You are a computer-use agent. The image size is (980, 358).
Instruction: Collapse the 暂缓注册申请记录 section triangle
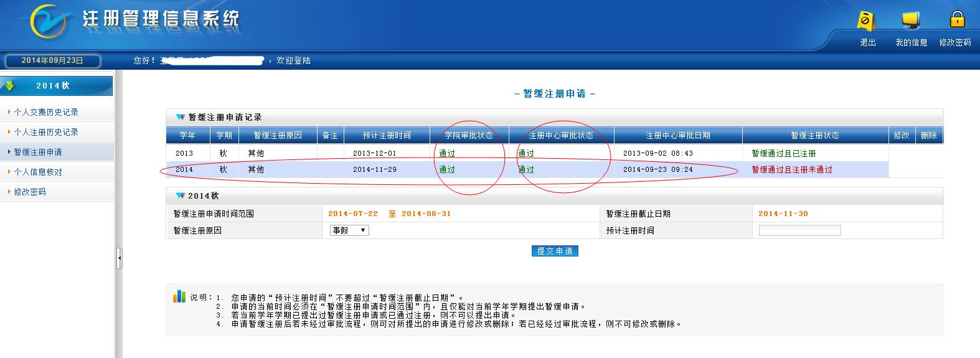tap(180, 117)
